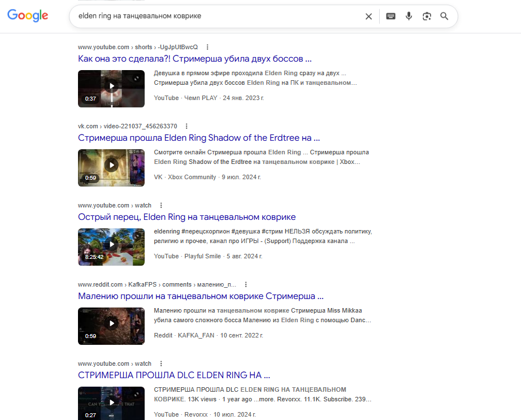Open link СТРИМЕРША ПРОШЛА DLC ELDEN RING НА
The image size is (521, 420).
tap(174, 375)
